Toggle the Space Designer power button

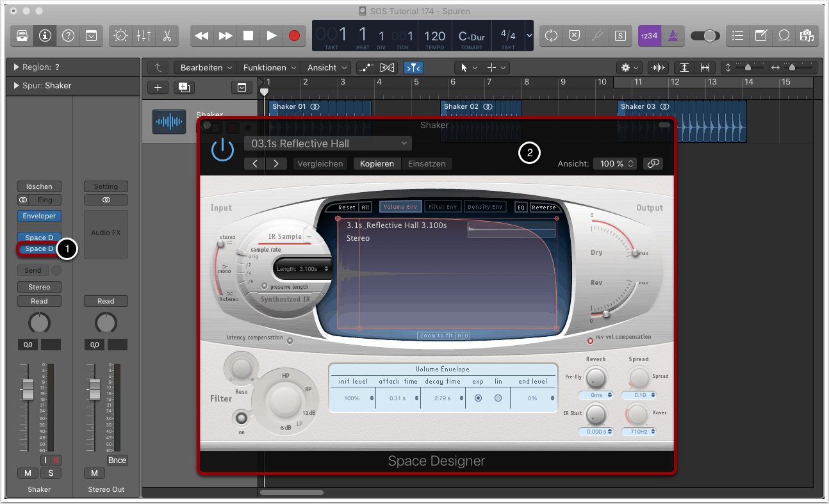coord(222,150)
